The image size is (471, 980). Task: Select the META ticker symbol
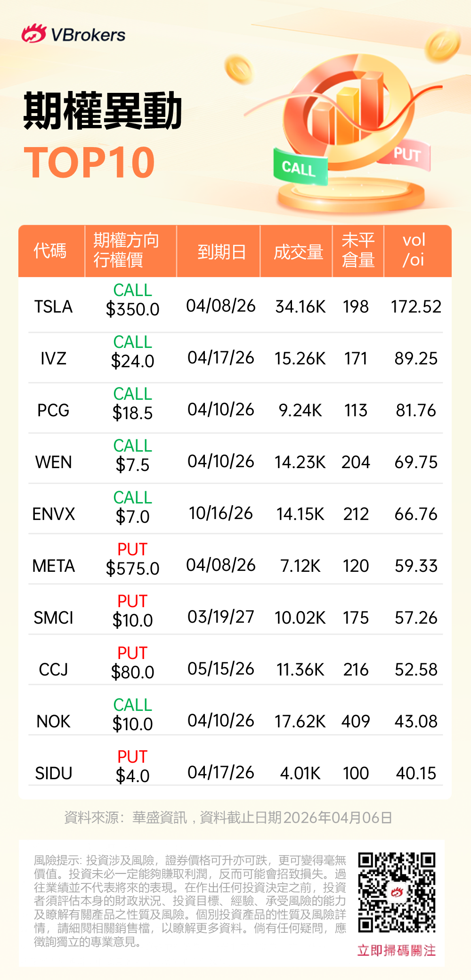[54, 566]
